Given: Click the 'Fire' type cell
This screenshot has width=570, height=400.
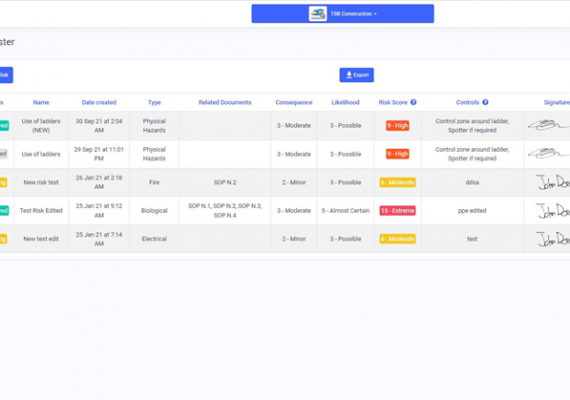Looking at the screenshot, I should pyautogui.click(x=154, y=183).
